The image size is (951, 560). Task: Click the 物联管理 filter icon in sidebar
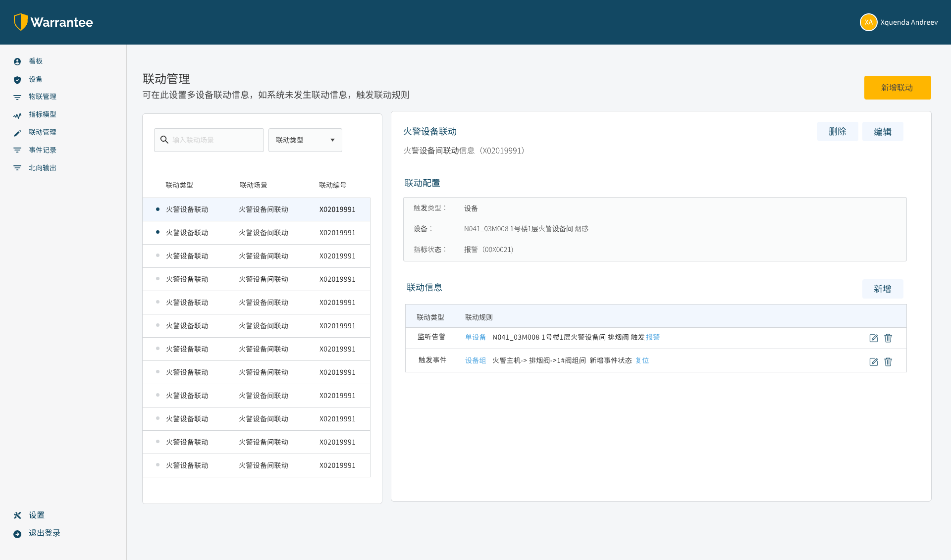(17, 97)
